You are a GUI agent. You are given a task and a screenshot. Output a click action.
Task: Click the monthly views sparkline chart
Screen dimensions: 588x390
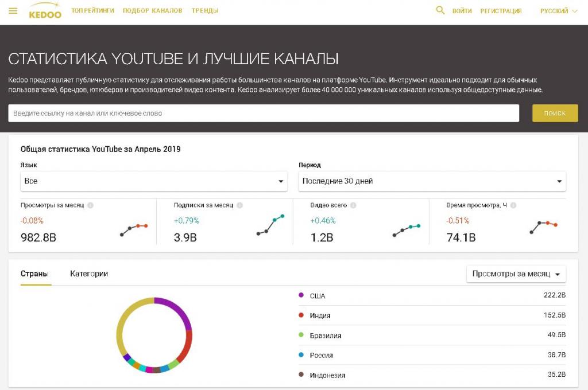pyautogui.click(x=134, y=229)
